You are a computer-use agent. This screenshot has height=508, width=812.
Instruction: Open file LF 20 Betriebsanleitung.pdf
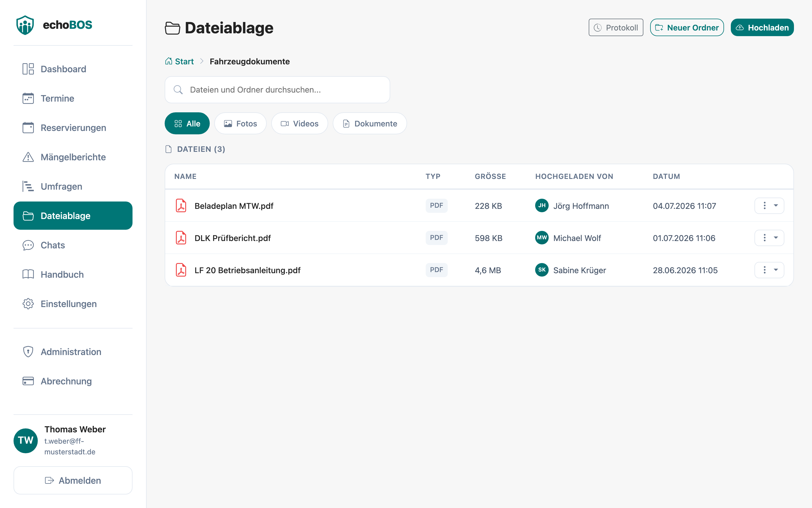click(247, 270)
